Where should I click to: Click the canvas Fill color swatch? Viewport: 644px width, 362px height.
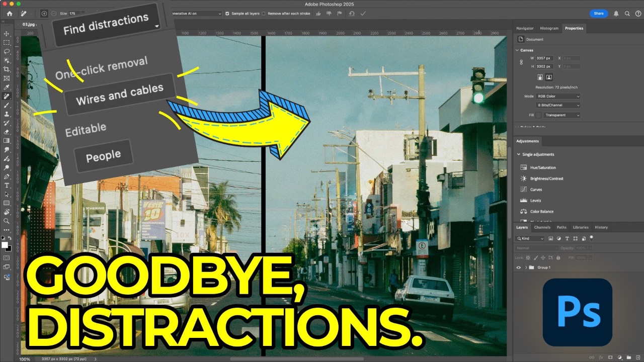pyautogui.click(x=539, y=115)
